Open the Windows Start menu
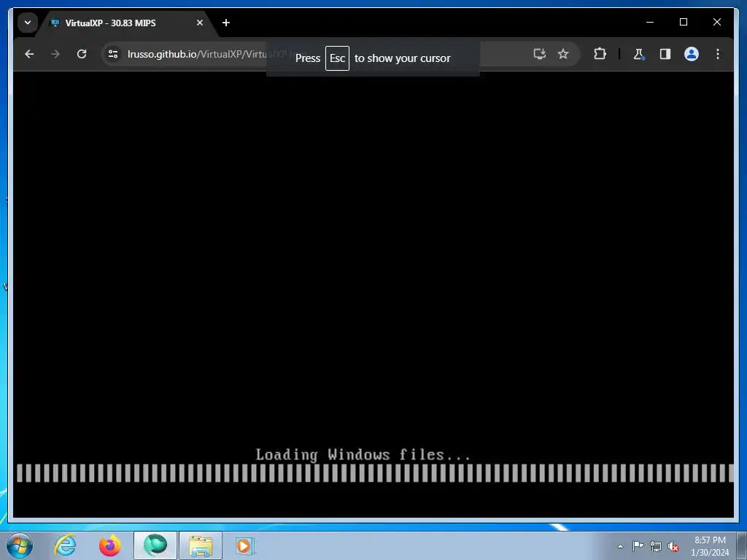 pos(20,545)
